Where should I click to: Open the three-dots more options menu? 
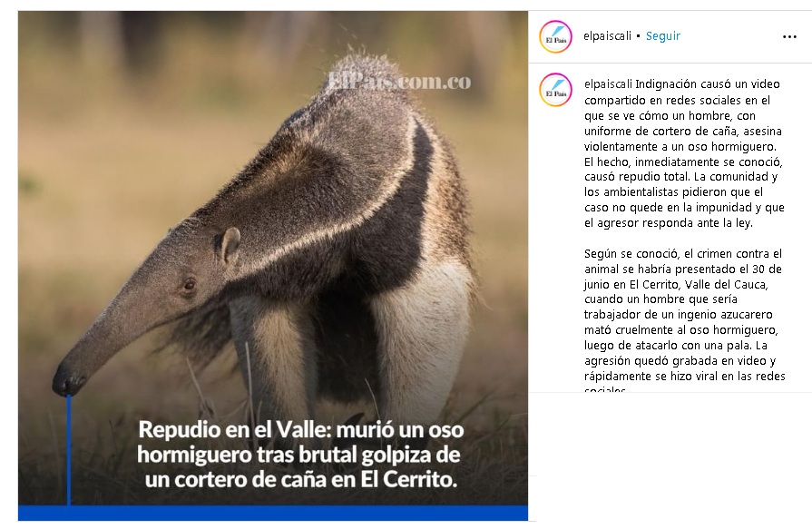pos(789,37)
